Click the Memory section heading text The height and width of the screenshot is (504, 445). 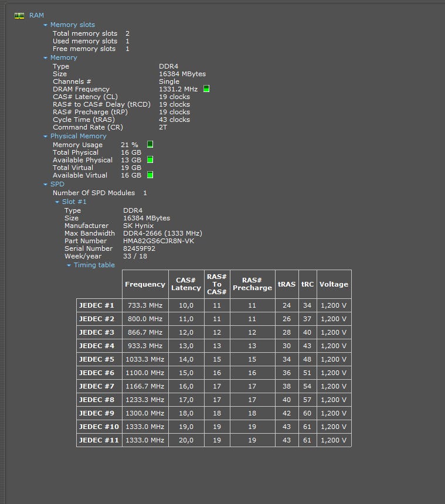pos(63,57)
